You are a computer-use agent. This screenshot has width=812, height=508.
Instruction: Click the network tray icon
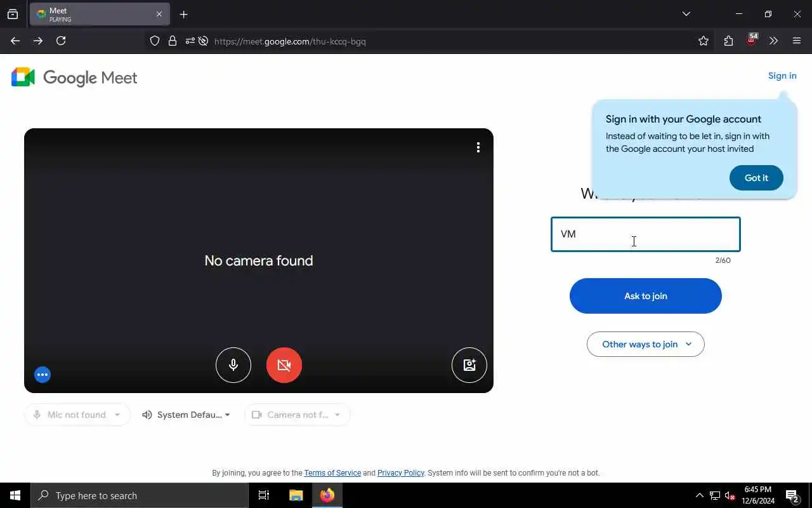(x=715, y=495)
